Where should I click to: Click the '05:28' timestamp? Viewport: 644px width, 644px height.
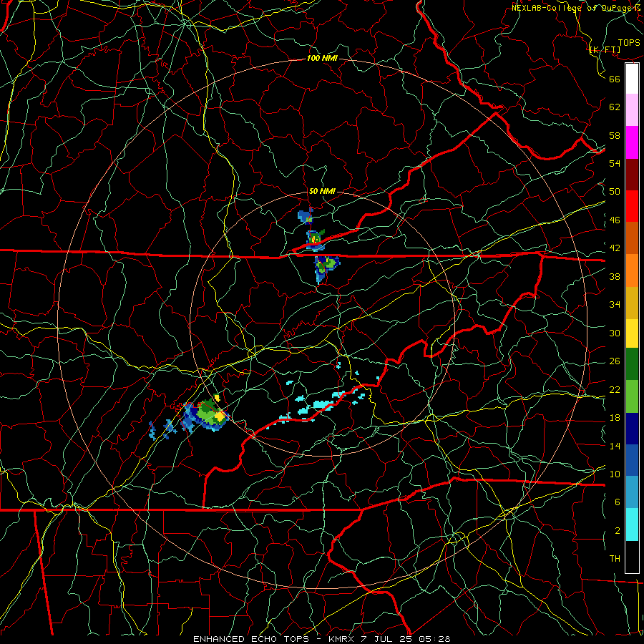tap(434, 639)
